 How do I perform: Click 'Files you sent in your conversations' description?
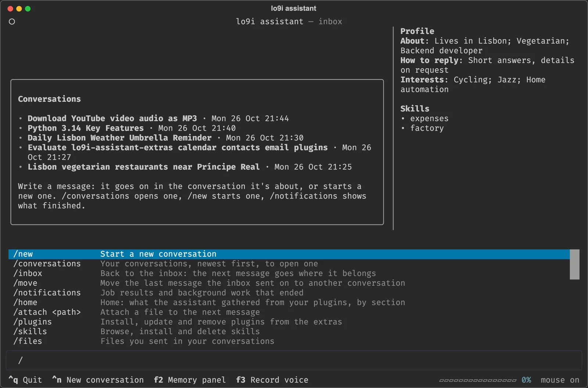coord(187,341)
